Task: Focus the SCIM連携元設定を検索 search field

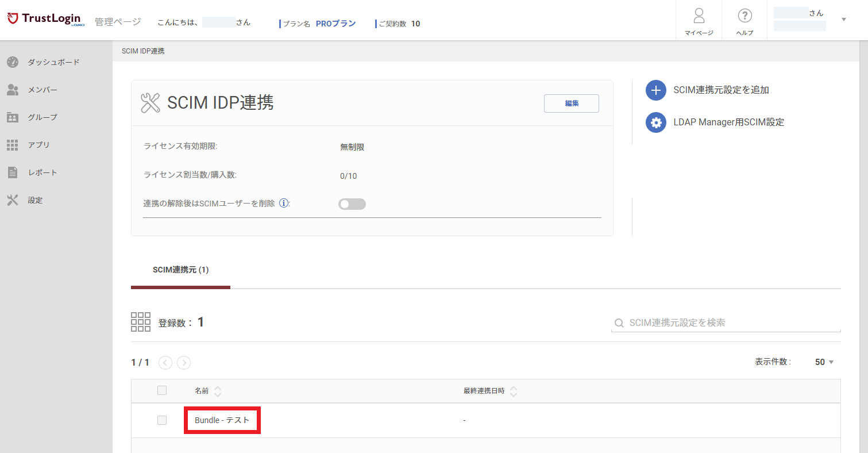Action: [726, 323]
